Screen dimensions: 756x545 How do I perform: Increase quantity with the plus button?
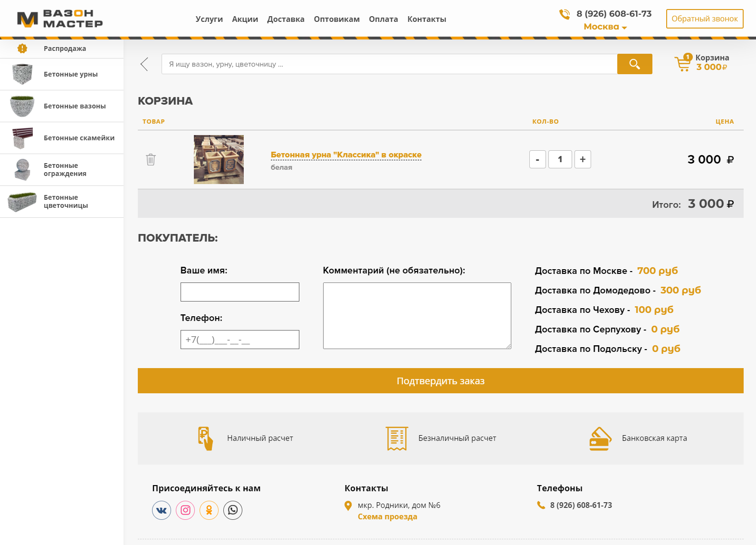[583, 159]
